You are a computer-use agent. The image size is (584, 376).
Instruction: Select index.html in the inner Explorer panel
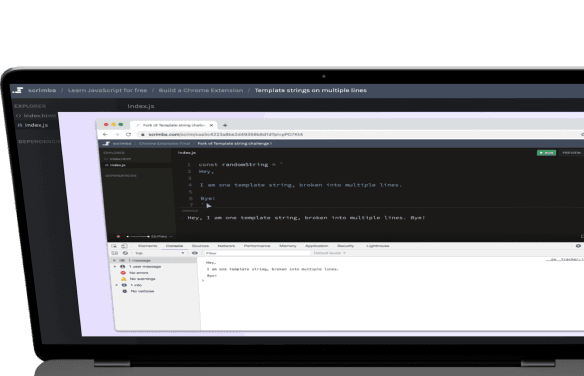click(x=117, y=159)
